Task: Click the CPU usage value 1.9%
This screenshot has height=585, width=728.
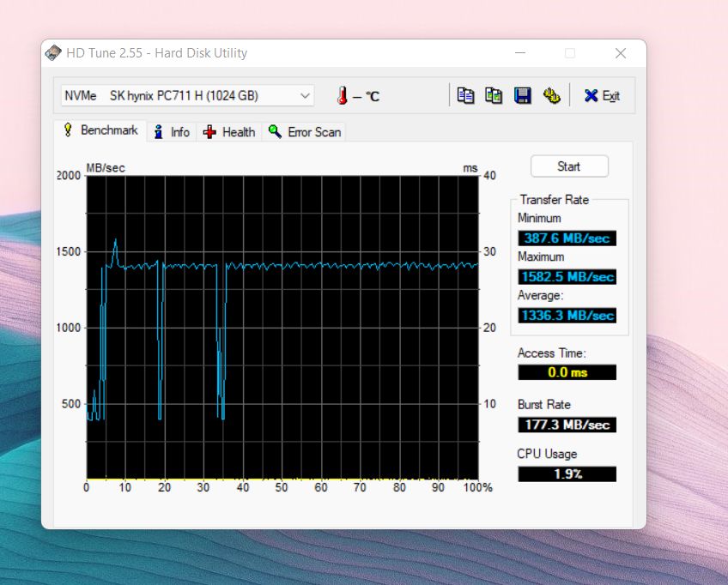Action: pyautogui.click(x=567, y=473)
